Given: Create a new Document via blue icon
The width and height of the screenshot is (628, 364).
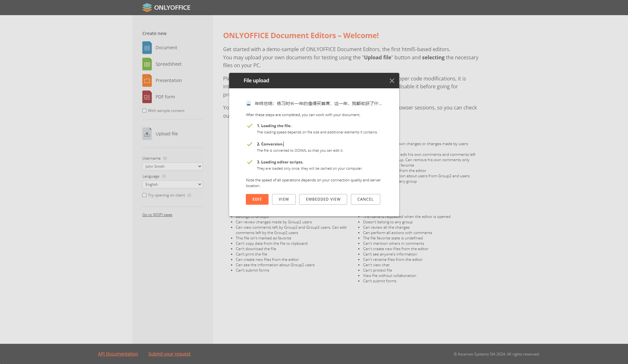Looking at the screenshot, I should (147, 48).
